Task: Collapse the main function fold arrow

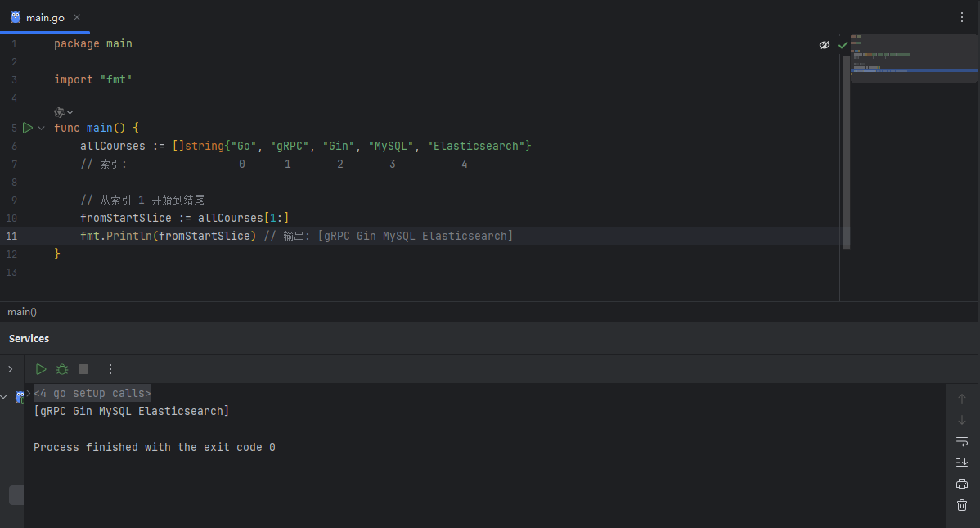Action: [41, 129]
